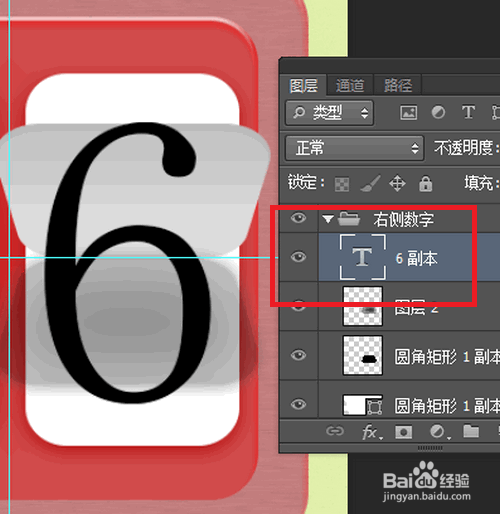
Task: Filter layers by adjustment layer icon
Action: 438,112
